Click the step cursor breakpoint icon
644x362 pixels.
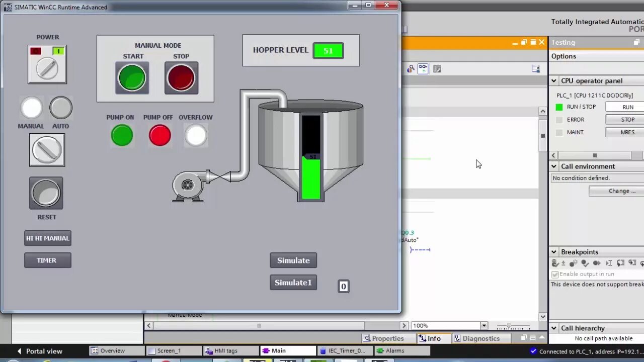[609, 263]
